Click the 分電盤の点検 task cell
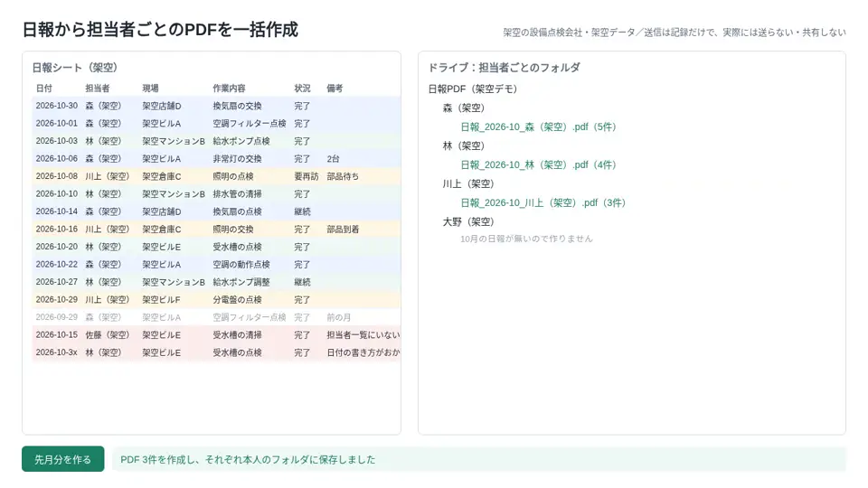Image resolution: width=868 pixels, height=488 pixels. pos(237,300)
